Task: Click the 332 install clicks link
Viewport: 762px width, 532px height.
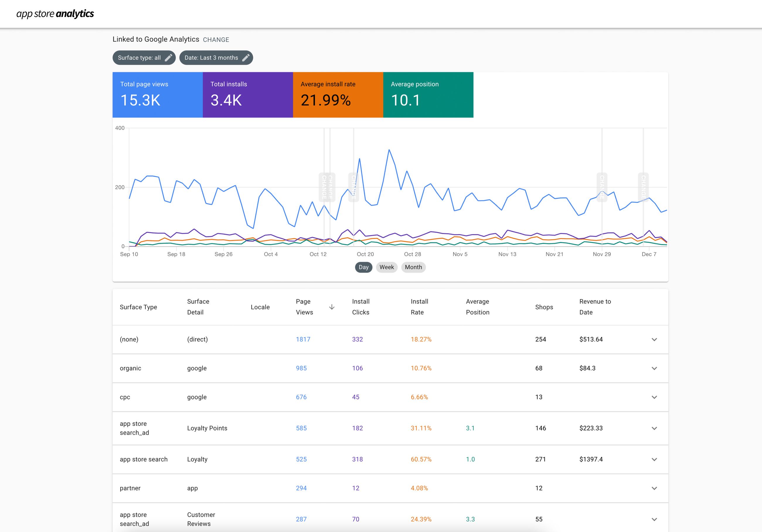Action: tap(357, 339)
